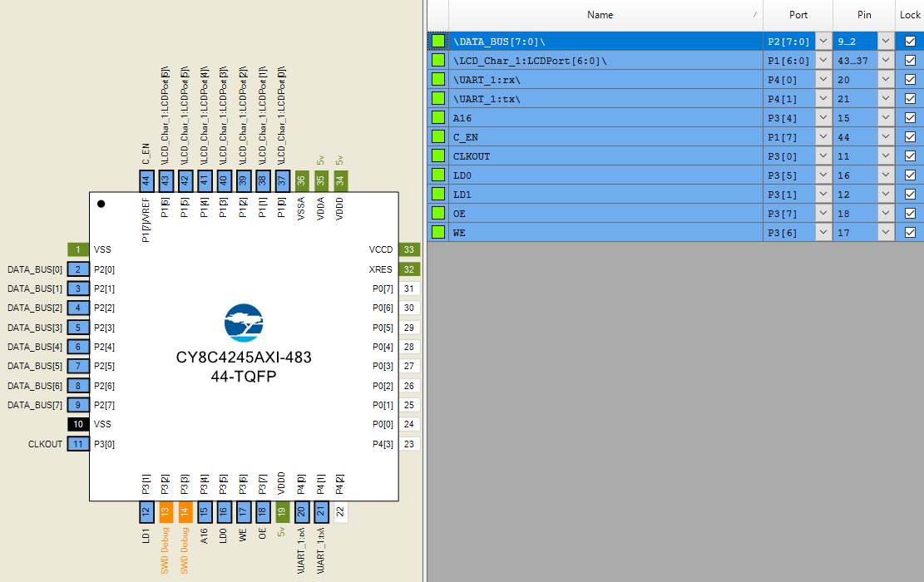
Task: Toggle the Lock checkbox for LD1
Action: pos(910,195)
